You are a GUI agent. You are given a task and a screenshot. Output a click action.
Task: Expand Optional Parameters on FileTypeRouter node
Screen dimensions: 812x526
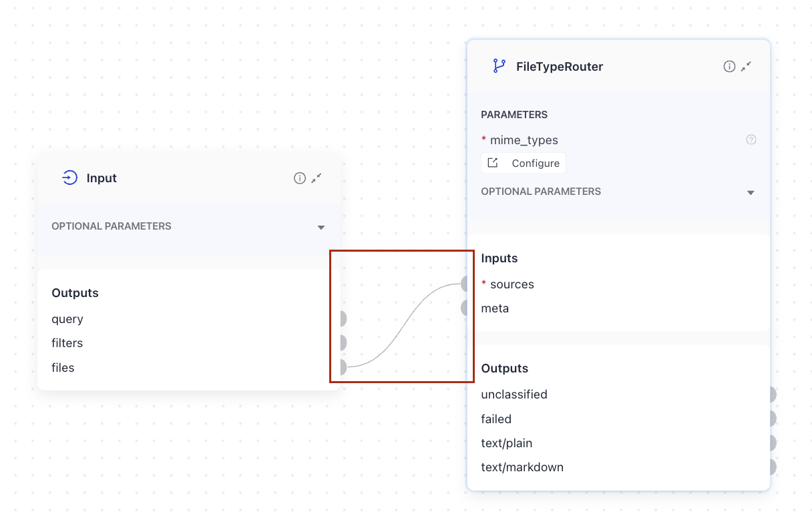751,192
